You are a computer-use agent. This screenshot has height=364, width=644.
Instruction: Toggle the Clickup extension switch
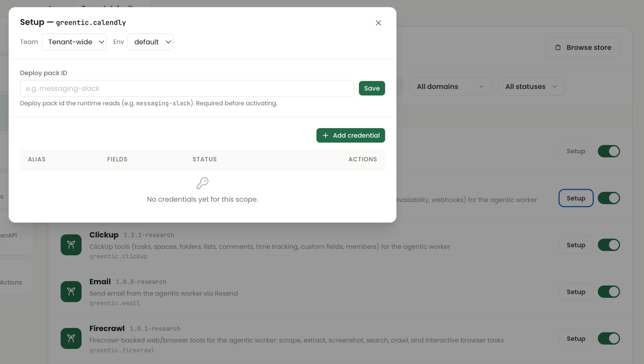pos(609,245)
